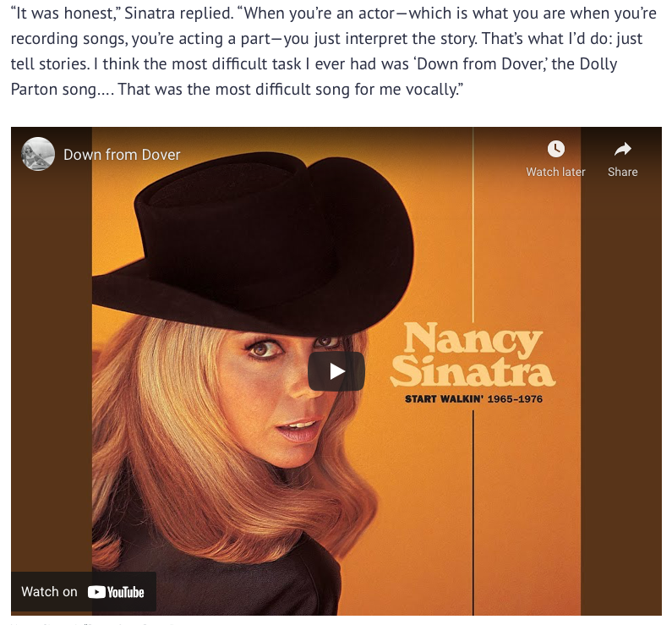Click 'Parton song' in the last paragraph line
Image resolution: width=672 pixels, height=625 pixels.
pyautogui.click(x=53, y=89)
